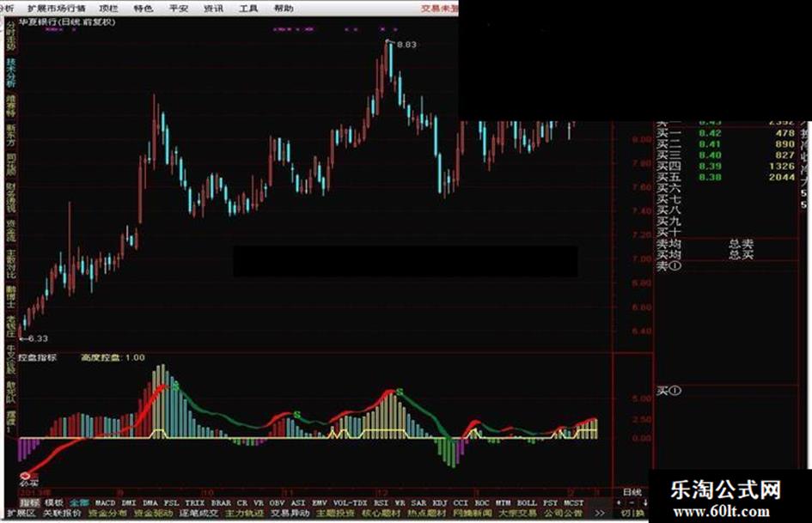
Task: Open the 热点题材 bottom tab
Action: coord(427,514)
